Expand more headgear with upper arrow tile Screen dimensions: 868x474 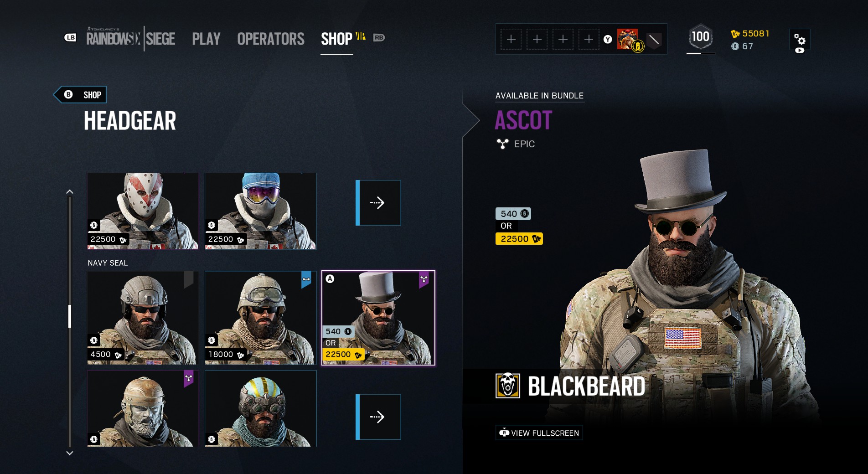point(378,203)
